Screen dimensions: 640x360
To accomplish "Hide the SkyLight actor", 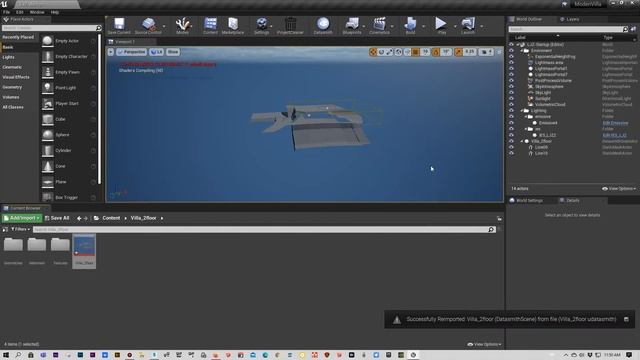I will tap(511, 93).
